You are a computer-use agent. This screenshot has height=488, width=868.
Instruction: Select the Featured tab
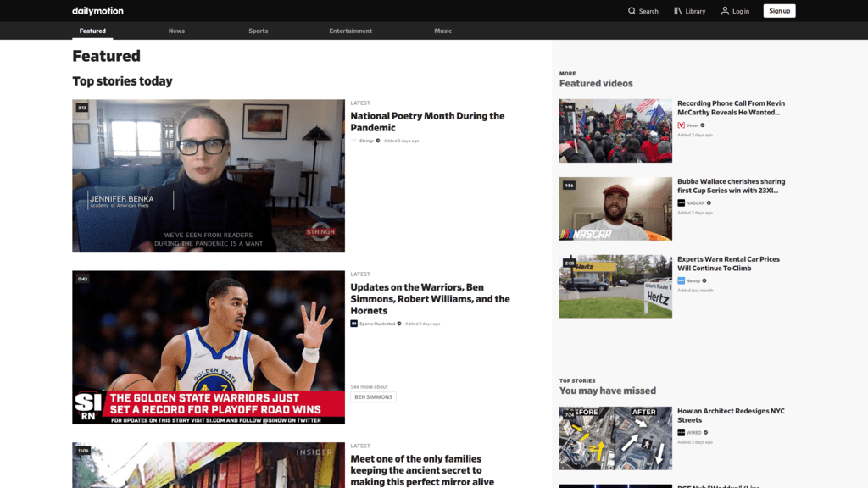coord(92,31)
